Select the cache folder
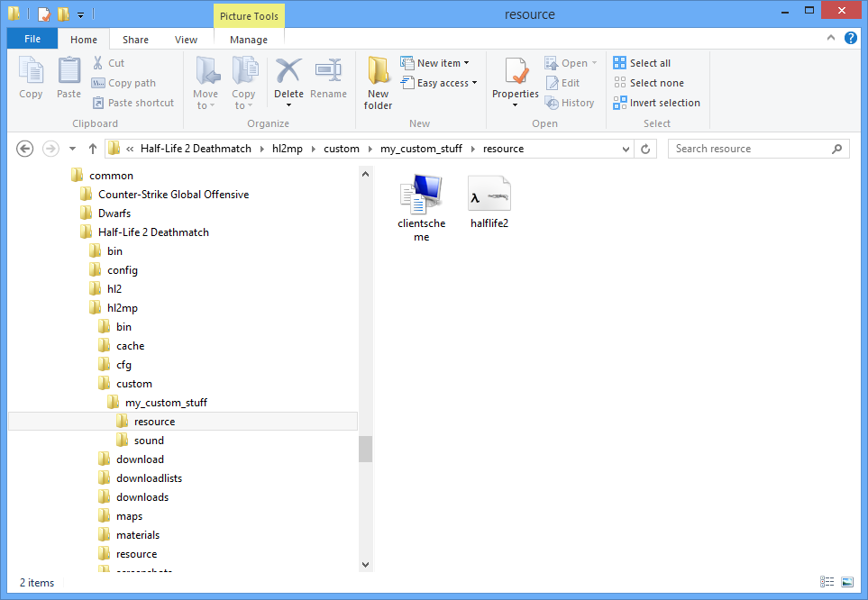This screenshot has width=868, height=600. 122,346
